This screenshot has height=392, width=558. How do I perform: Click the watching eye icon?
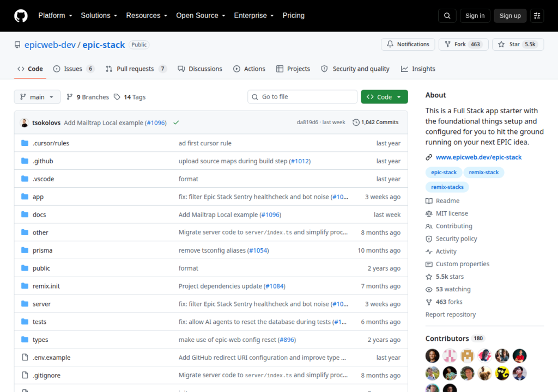[x=429, y=289]
